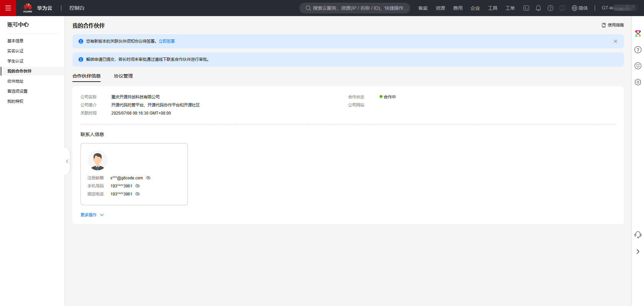Open the feedback speech bubble icon
Screen dimensions: 644x306
(x=562, y=8)
